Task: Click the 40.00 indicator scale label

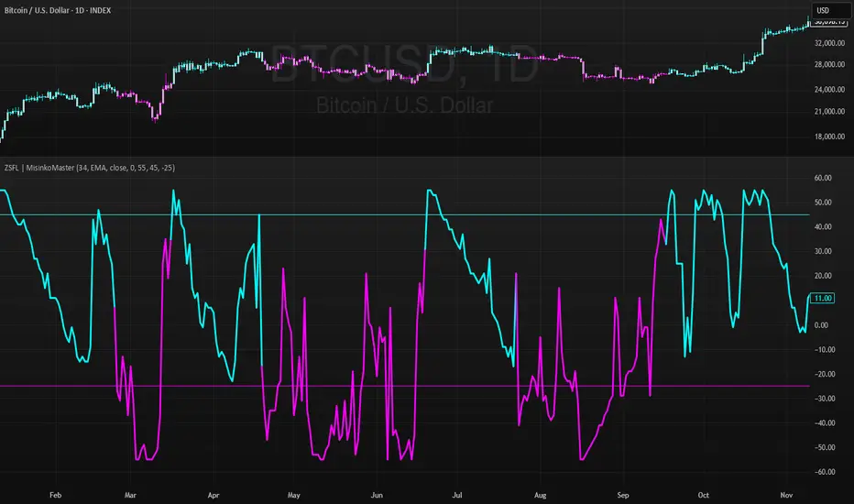Action: pos(823,226)
